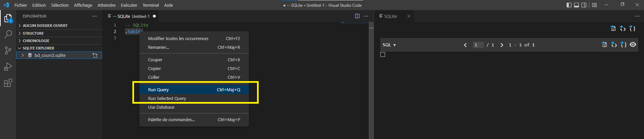Toggle primary sidebar layout icon in title bar
Viewport: 644px width, 139px height.
(x=569, y=5)
